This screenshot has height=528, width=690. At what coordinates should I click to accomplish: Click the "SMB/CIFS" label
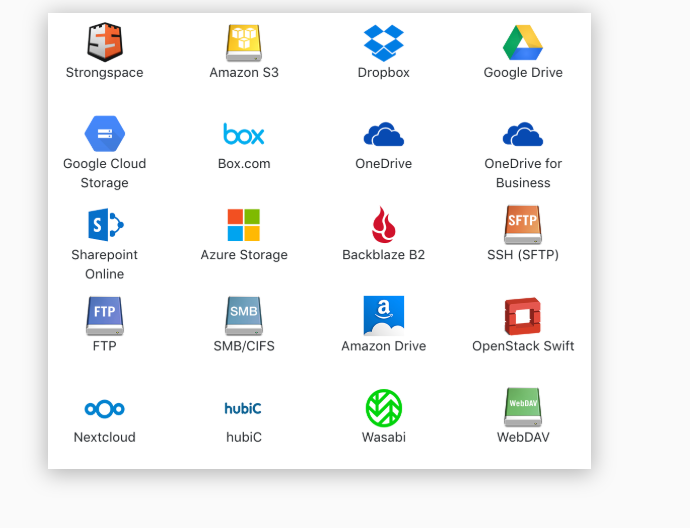pyautogui.click(x=244, y=346)
